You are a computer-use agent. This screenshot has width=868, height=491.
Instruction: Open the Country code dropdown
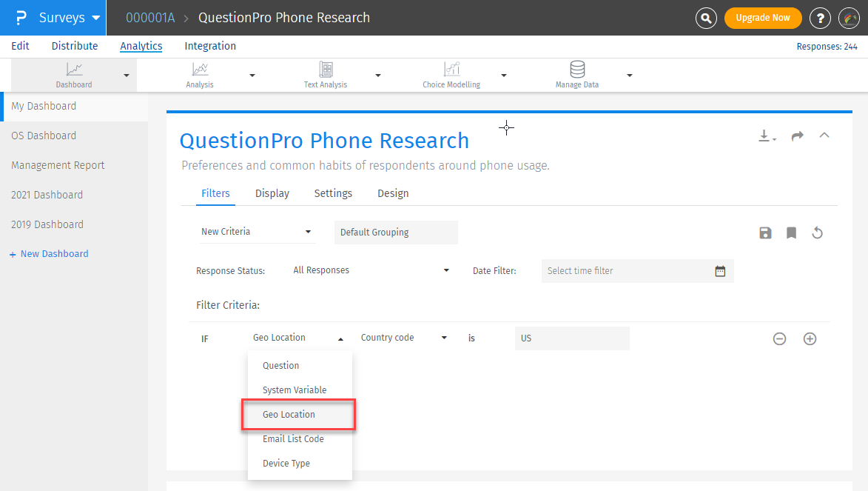click(403, 338)
